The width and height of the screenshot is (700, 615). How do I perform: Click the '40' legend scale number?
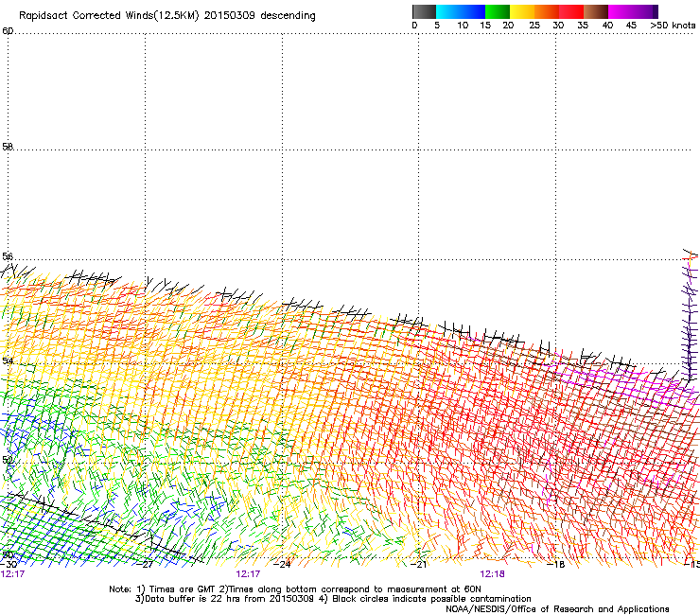607,26
